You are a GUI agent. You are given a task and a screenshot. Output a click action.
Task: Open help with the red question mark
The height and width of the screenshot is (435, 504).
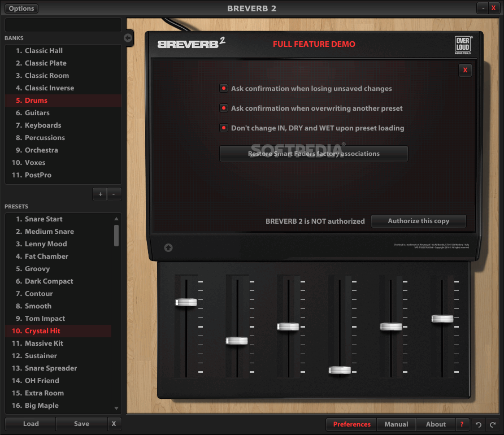[x=462, y=424]
